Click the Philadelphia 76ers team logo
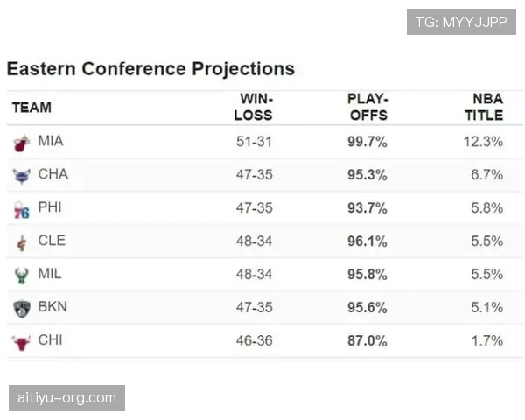 pyautogui.click(x=22, y=210)
